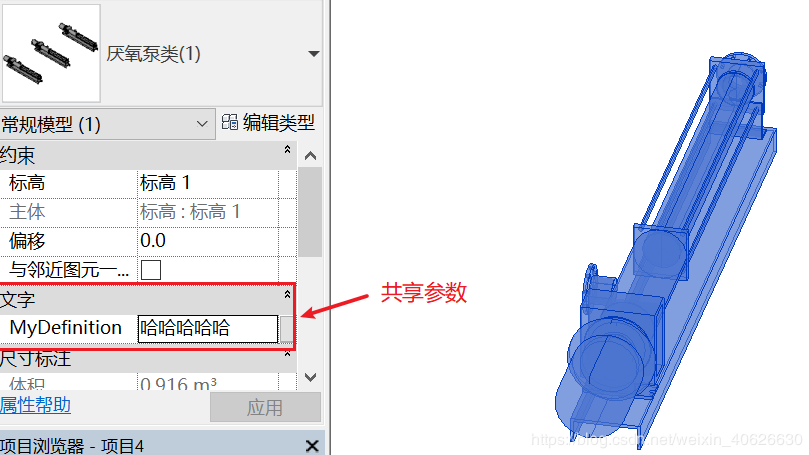This screenshot has height=455, width=809.
Task: Click the properties scrollbar down arrow
Action: (310, 378)
